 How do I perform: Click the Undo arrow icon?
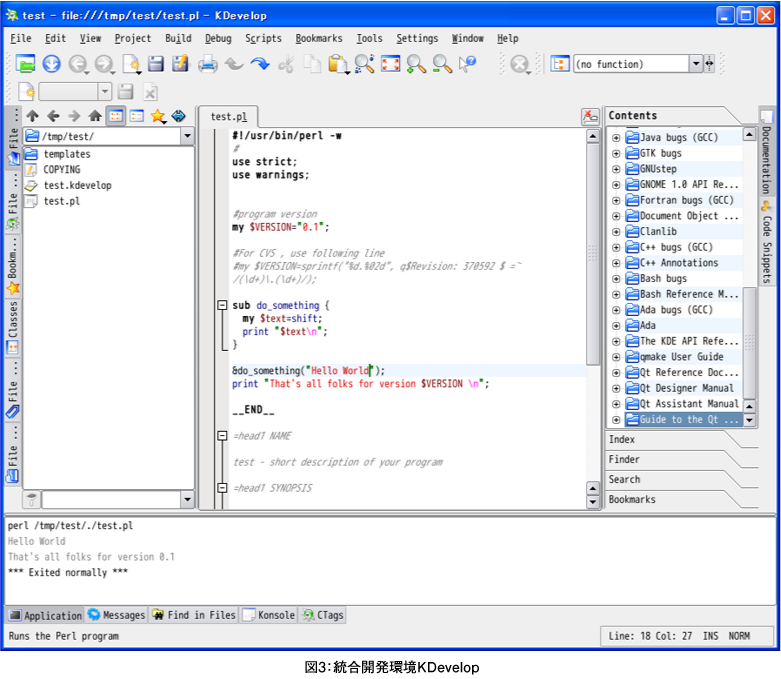(234, 64)
